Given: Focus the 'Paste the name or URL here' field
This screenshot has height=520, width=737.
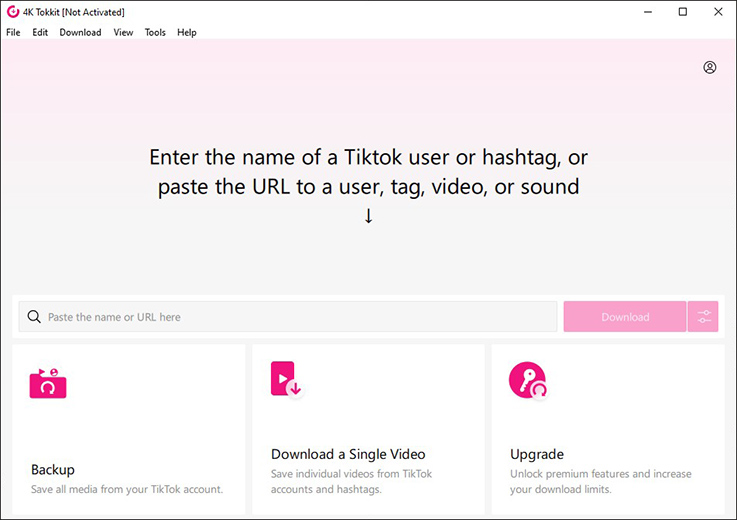Looking at the screenshot, I should (x=288, y=316).
